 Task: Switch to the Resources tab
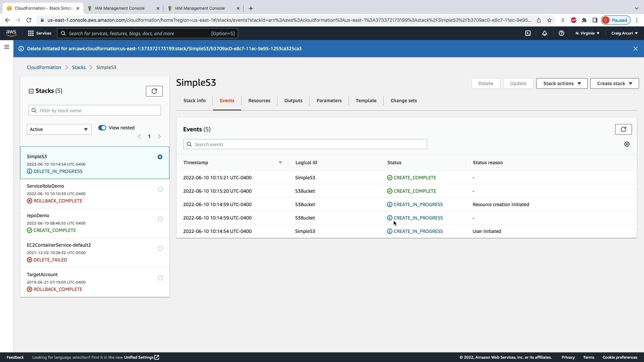(259, 101)
